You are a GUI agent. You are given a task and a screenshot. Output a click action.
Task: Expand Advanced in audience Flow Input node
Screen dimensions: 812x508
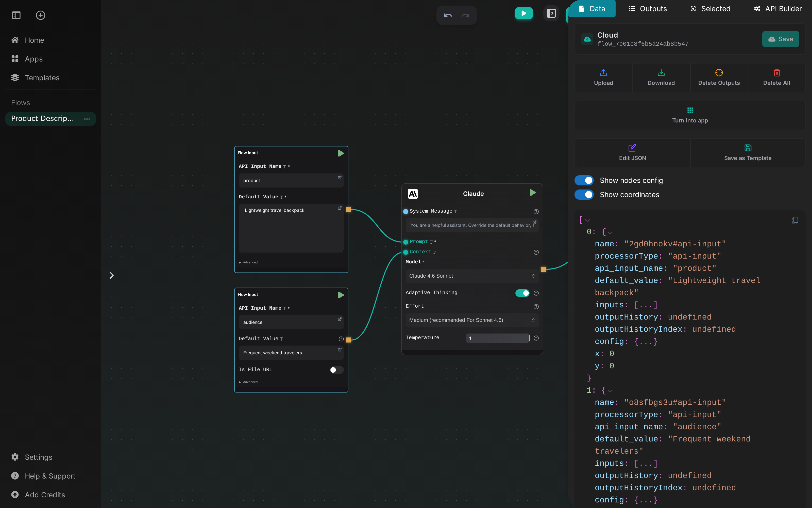click(248, 382)
